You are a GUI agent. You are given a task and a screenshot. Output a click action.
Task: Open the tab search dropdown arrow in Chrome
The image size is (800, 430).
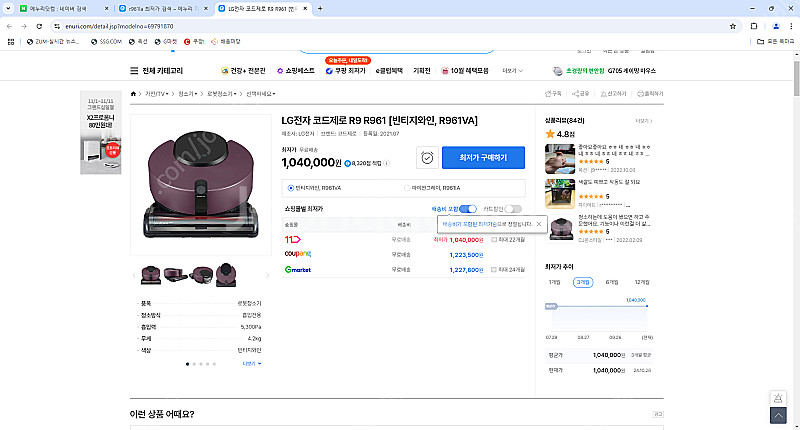click(x=8, y=8)
